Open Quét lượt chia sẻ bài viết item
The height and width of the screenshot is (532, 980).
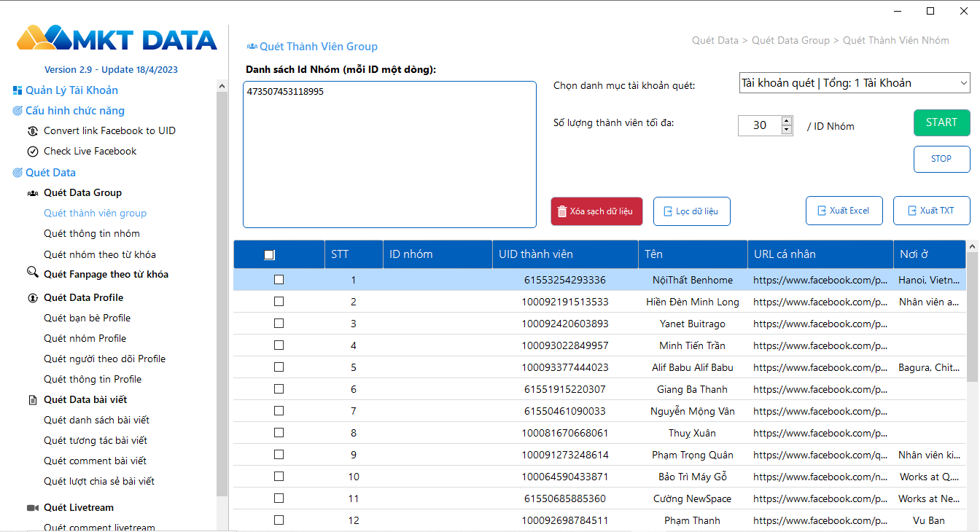[99, 482]
